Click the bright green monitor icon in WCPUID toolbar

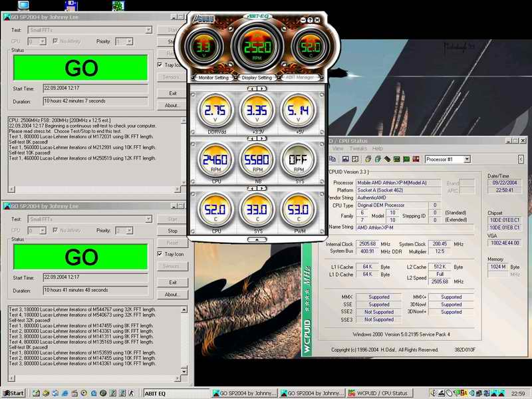406,159
